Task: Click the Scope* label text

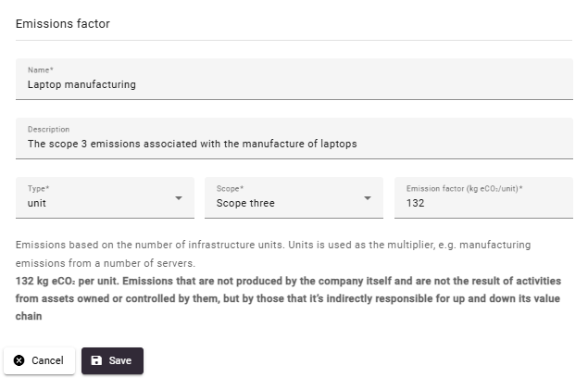Action: point(230,189)
